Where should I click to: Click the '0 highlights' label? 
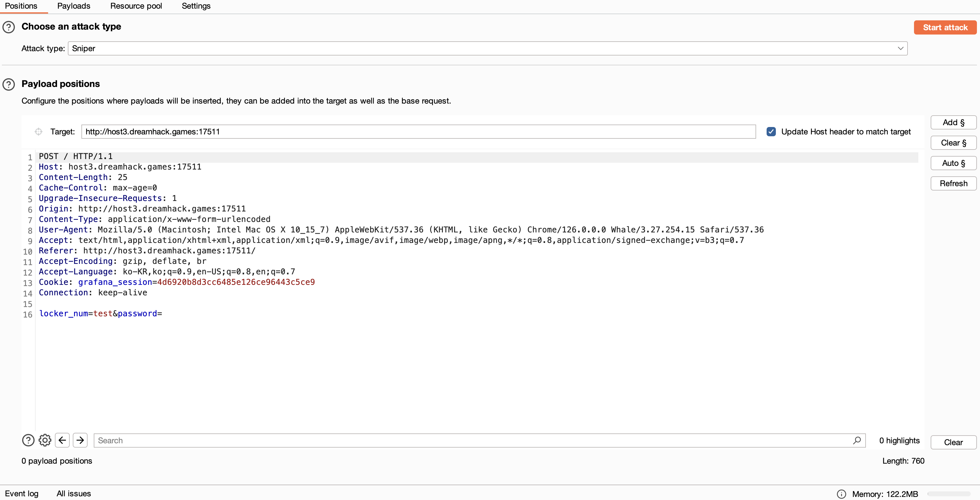[899, 440]
